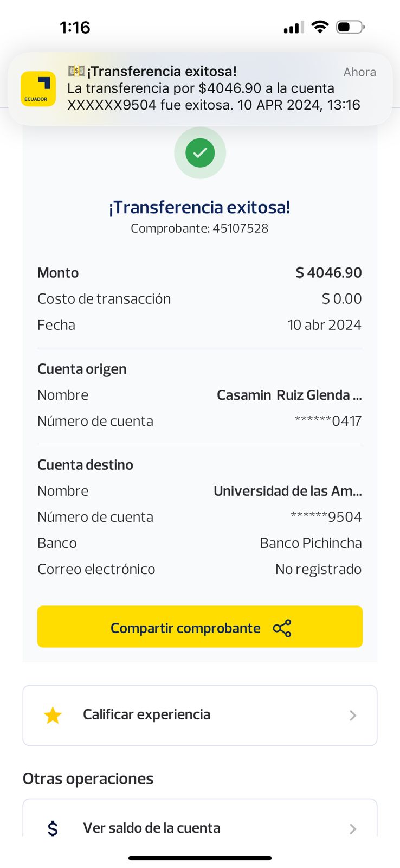Screen dimensions: 400x868
Task: Tap the green success checkmark icon
Action: [x=200, y=153]
